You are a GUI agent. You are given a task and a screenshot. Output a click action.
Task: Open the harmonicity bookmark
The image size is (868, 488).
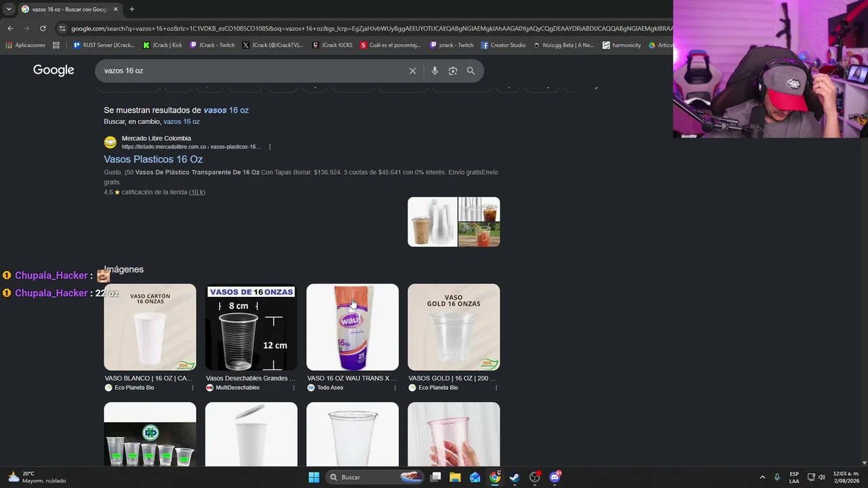pos(621,45)
